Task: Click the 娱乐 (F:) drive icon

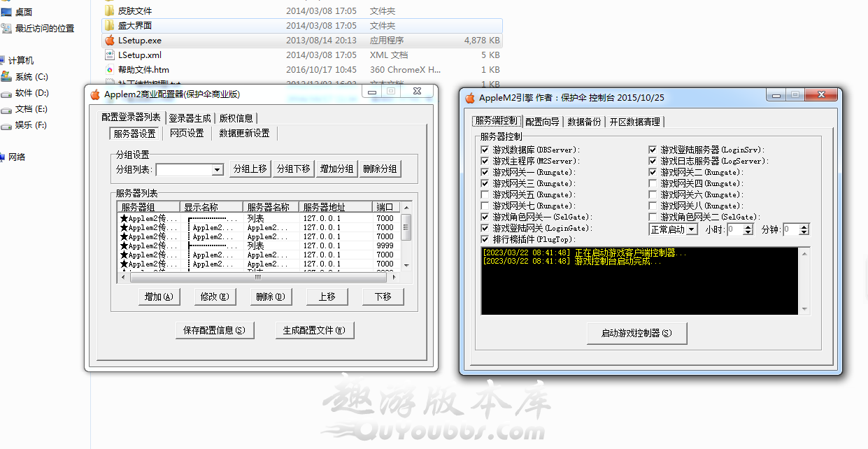Action: 6,125
